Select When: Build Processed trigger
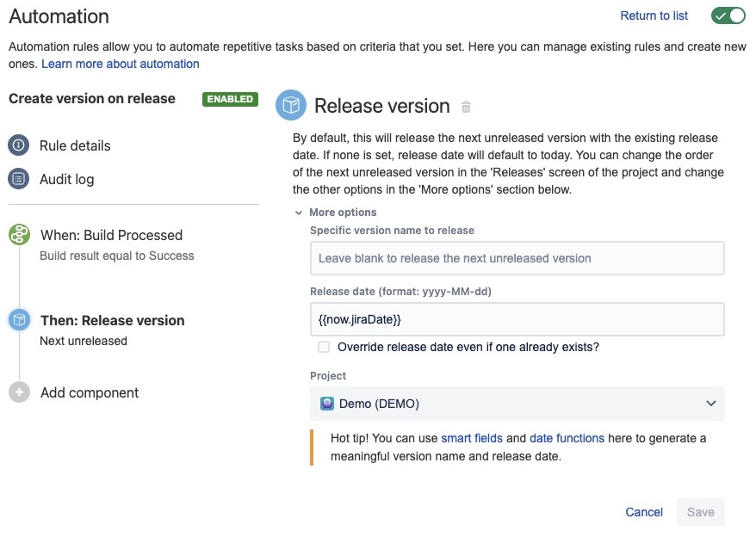The image size is (756, 537). tap(111, 235)
